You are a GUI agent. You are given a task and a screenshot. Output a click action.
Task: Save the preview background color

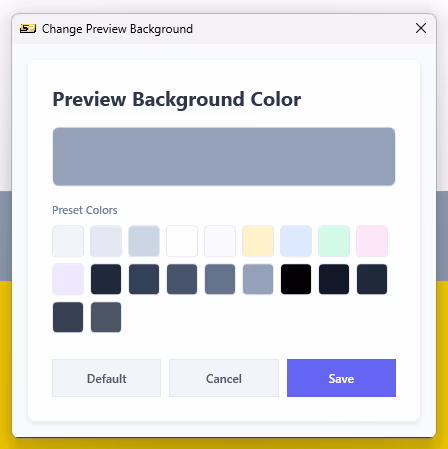pyautogui.click(x=341, y=378)
